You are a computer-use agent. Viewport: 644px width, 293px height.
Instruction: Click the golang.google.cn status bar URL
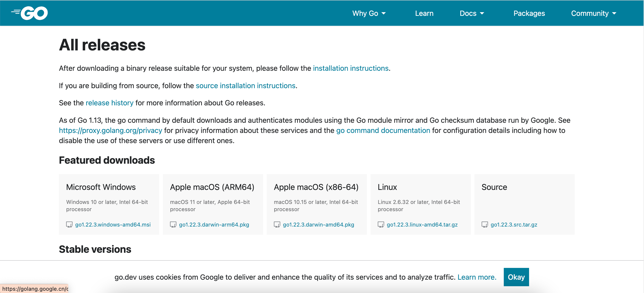(34, 288)
